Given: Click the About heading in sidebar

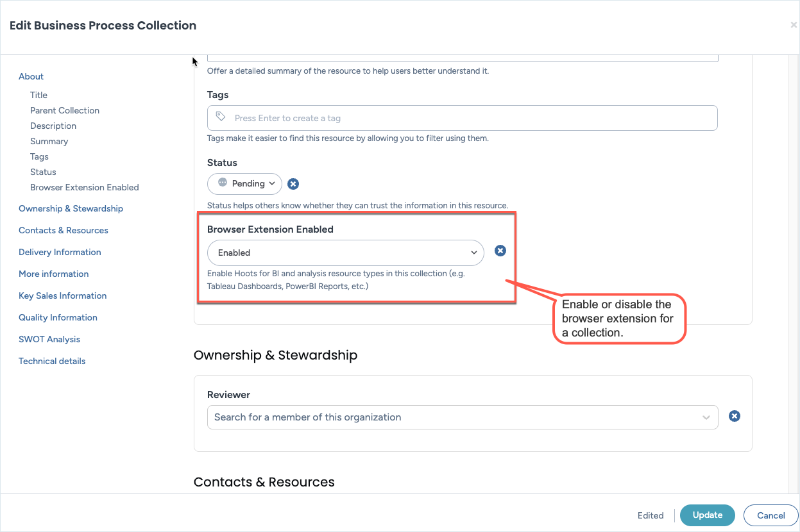Looking at the screenshot, I should click(x=31, y=76).
